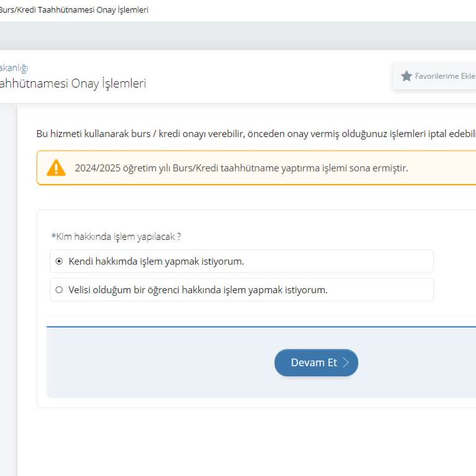Click the star icon beside Favorilerime Ekle
This screenshot has width=476, height=476.
[x=406, y=76]
